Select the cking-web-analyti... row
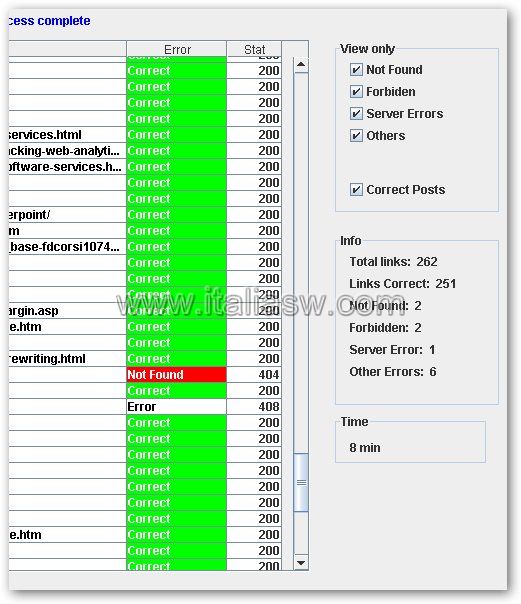 pos(145,151)
